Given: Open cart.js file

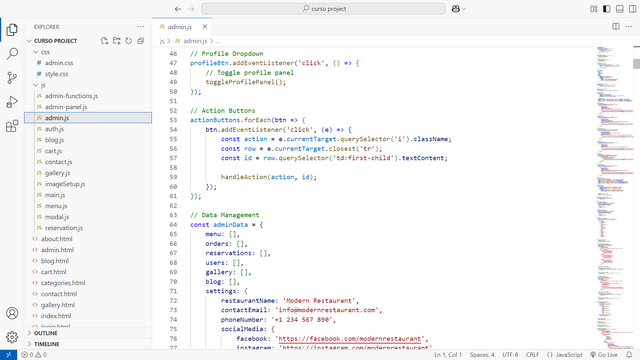Looking at the screenshot, I should point(53,151).
